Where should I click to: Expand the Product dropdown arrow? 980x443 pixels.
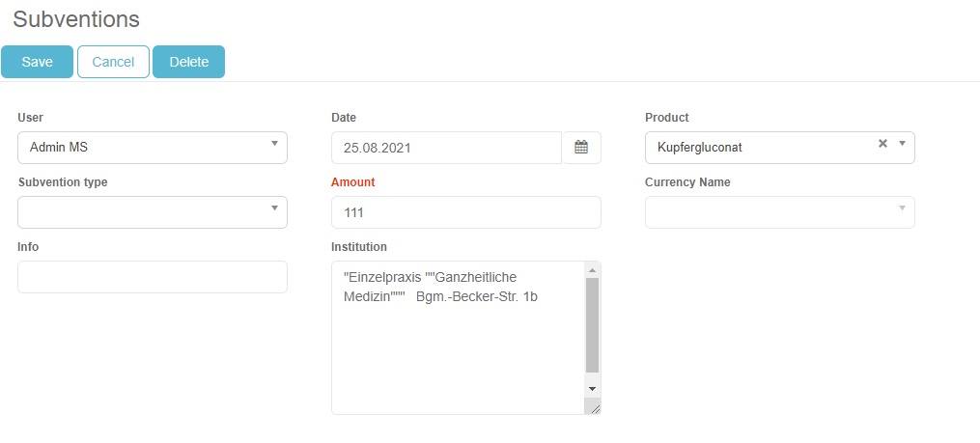(x=902, y=144)
